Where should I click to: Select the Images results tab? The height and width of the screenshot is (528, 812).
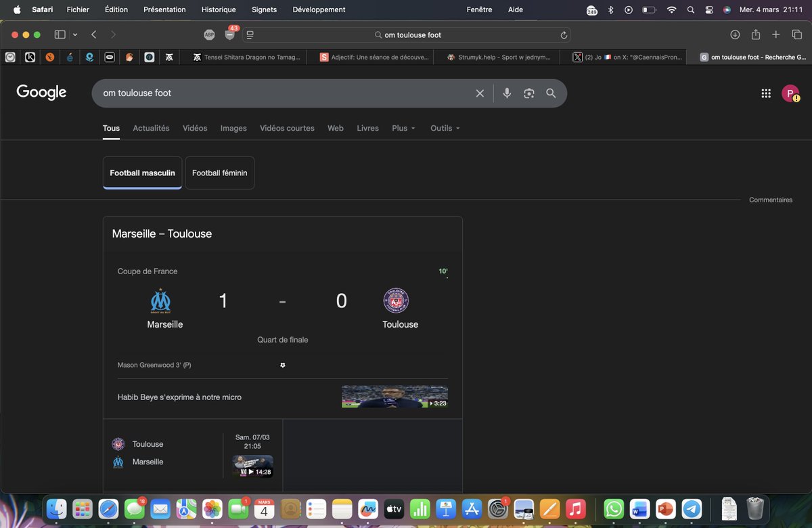tap(233, 128)
